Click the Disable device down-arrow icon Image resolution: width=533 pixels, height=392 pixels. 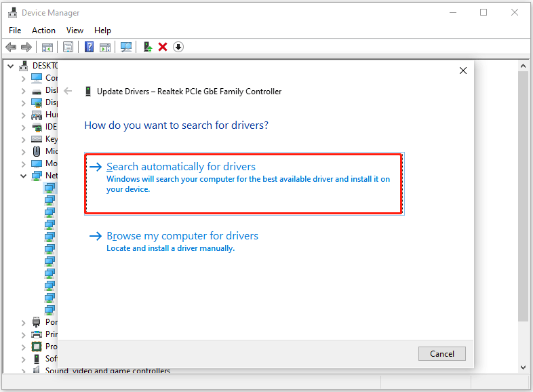178,47
